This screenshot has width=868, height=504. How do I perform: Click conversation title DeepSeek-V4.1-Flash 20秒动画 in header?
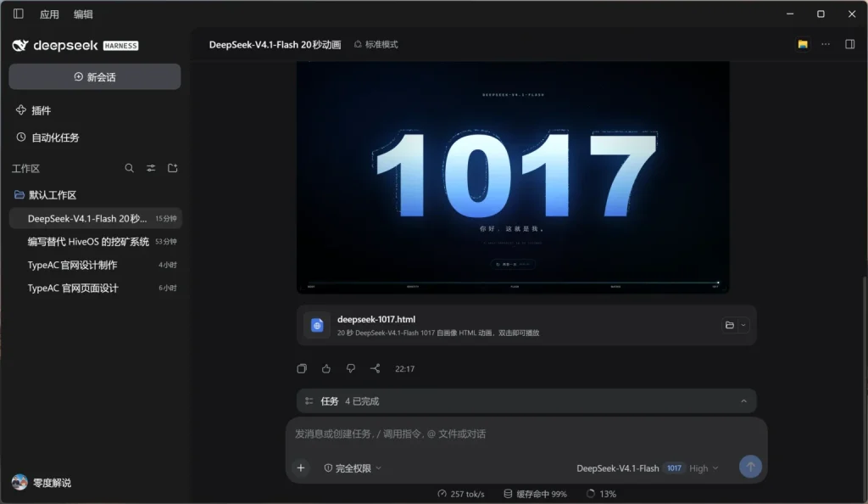pyautogui.click(x=275, y=44)
